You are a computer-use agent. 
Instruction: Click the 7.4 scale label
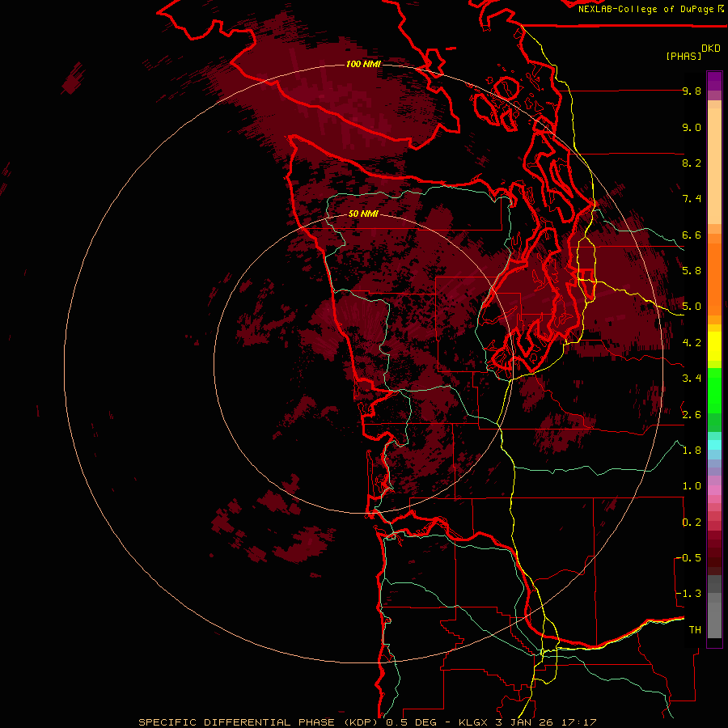[x=692, y=199]
